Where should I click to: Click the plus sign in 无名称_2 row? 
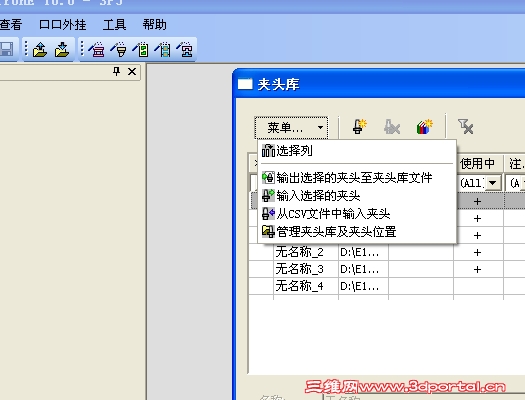477,252
